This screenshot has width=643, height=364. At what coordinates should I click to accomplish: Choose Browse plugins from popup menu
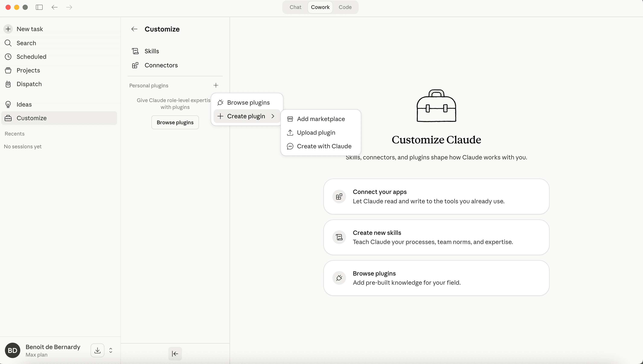(247, 103)
